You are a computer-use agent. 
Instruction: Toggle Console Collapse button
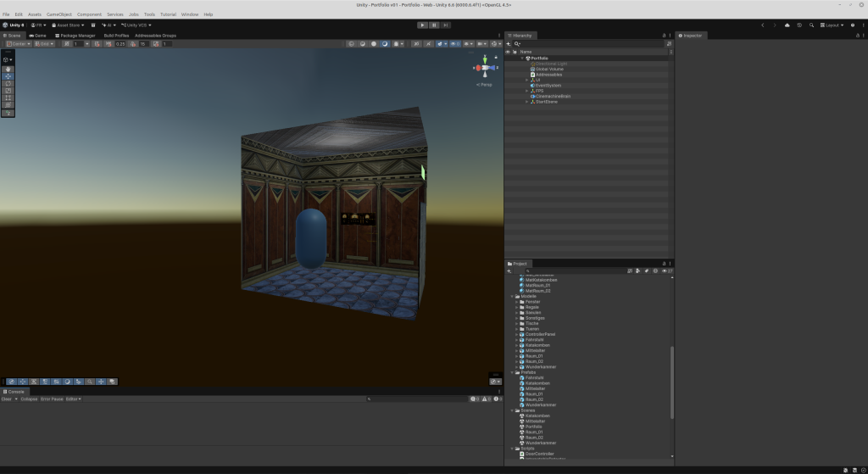click(x=29, y=399)
